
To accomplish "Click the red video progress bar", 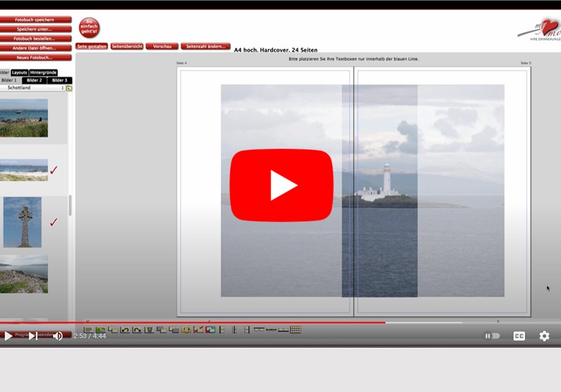I will click(212, 323).
